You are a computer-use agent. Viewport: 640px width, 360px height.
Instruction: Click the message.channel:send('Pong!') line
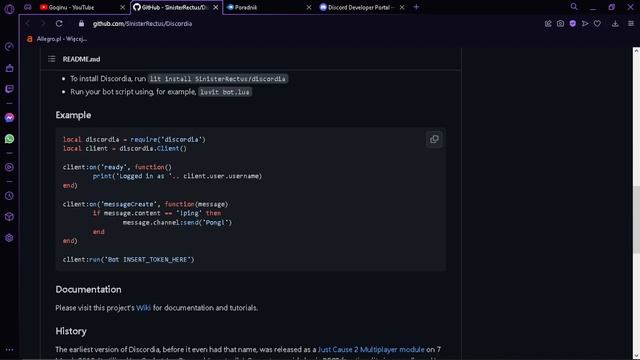click(x=177, y=222)
